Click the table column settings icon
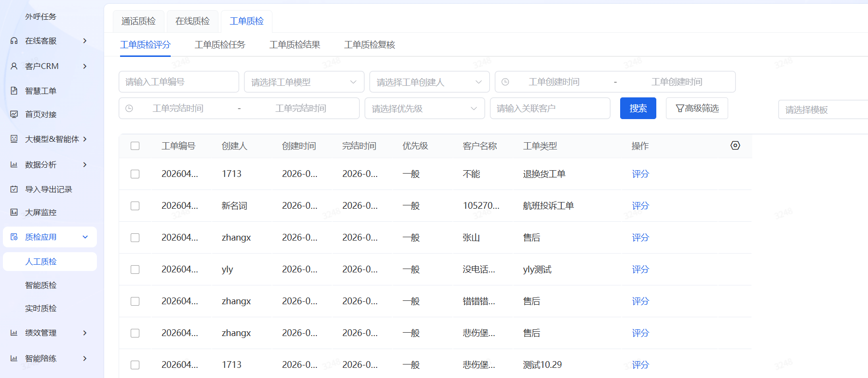 point(735,146)
